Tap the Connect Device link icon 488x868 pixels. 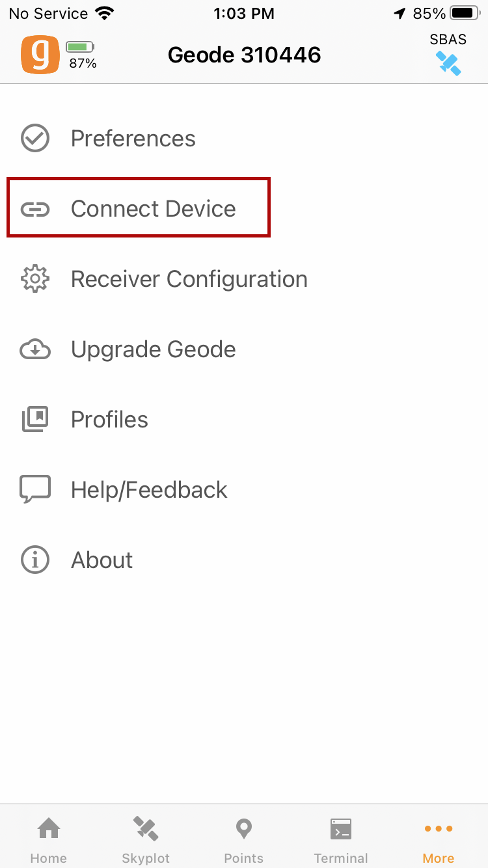pyautogui.click(x=35, y=209)
